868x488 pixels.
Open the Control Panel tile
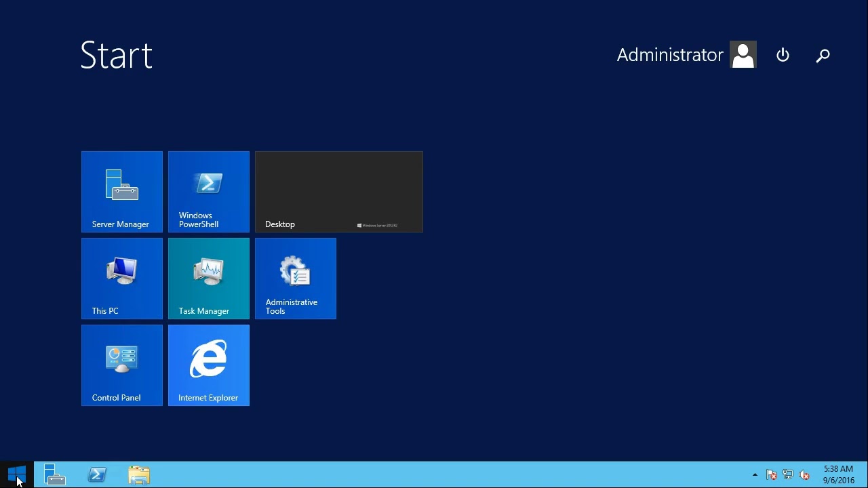tap(122, 365)
